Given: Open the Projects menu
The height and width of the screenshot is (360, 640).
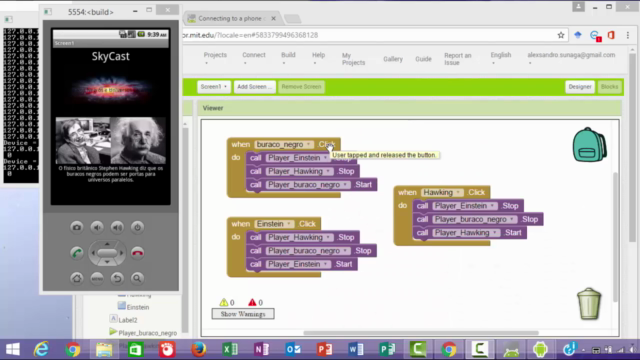Looking at the screenshot, I should (x=215, y=58).
